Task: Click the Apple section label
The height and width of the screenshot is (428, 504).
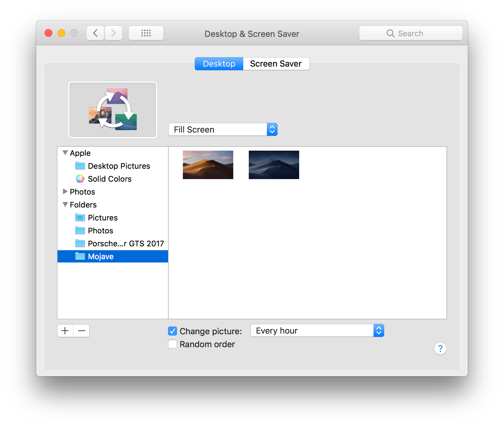Action: 80,153
